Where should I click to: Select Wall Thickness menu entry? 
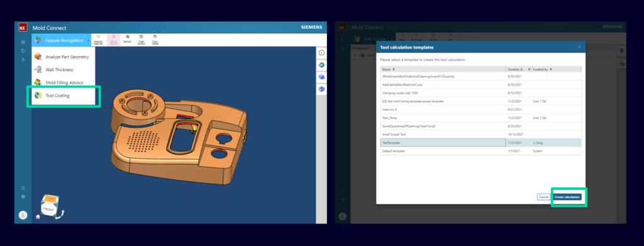(x=64, y=70)
